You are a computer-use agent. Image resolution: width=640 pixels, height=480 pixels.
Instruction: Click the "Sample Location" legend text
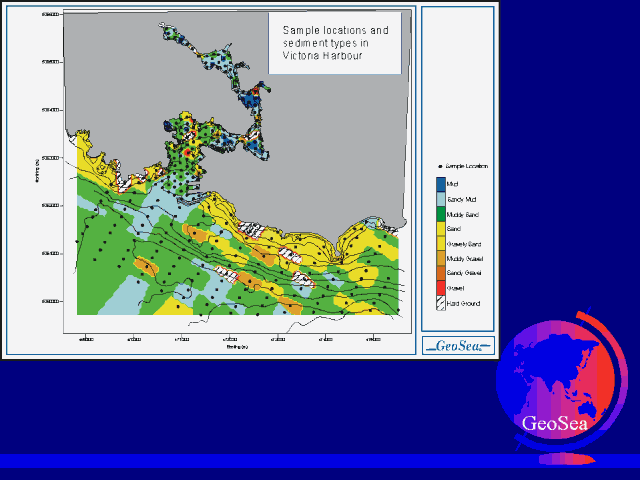[x=466, y=165]
